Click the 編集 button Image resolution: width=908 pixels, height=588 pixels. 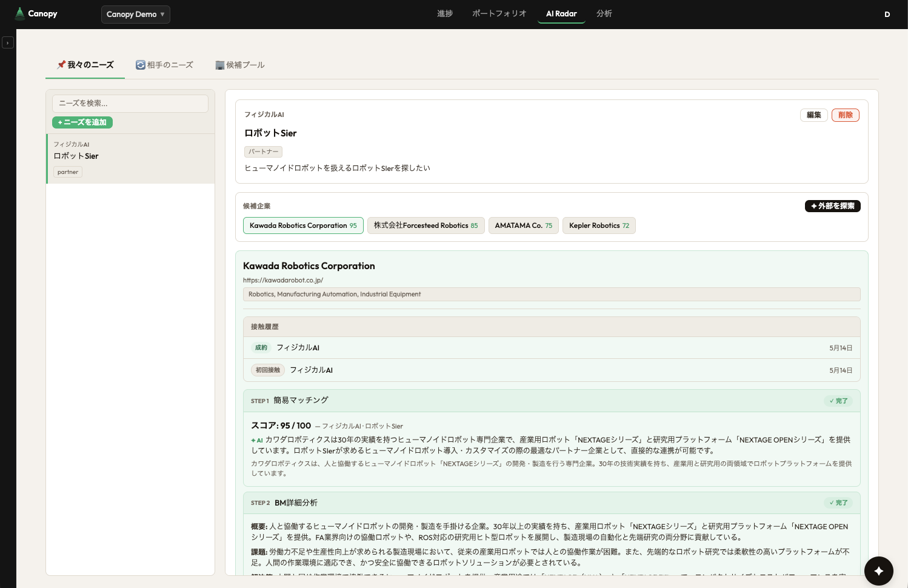[x=814, y=115]
